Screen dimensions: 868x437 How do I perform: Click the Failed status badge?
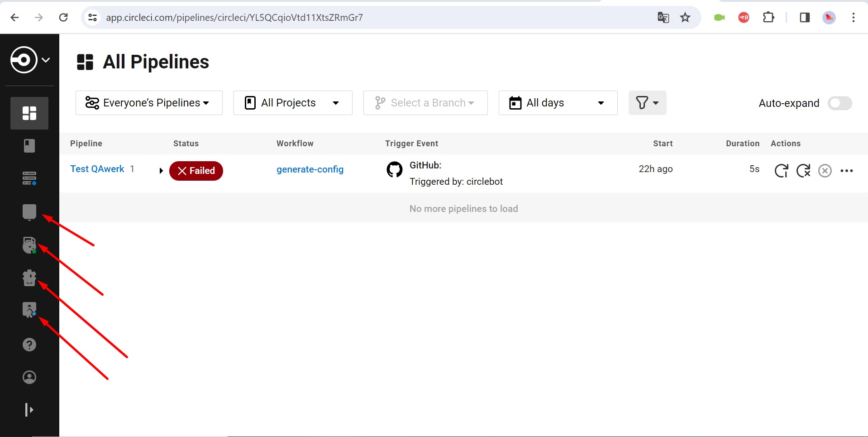click(x=196, y=171)
